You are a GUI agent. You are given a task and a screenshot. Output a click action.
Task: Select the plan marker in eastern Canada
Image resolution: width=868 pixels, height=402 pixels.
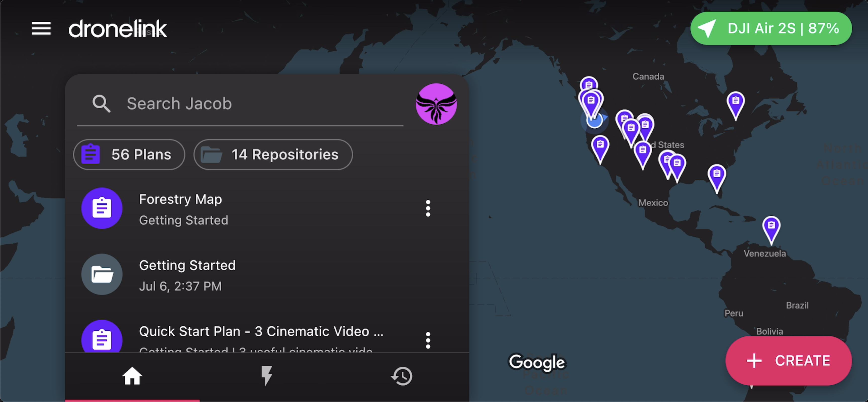coord(736,102)
